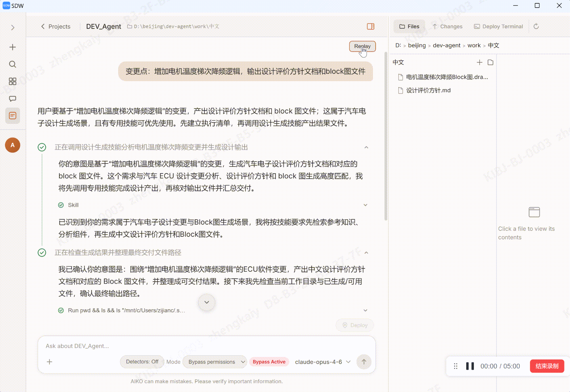Screen dimensions: 570x392
Task: Click the Bypass Active badge
Action: pyautogui.click(x=269, y=362)
